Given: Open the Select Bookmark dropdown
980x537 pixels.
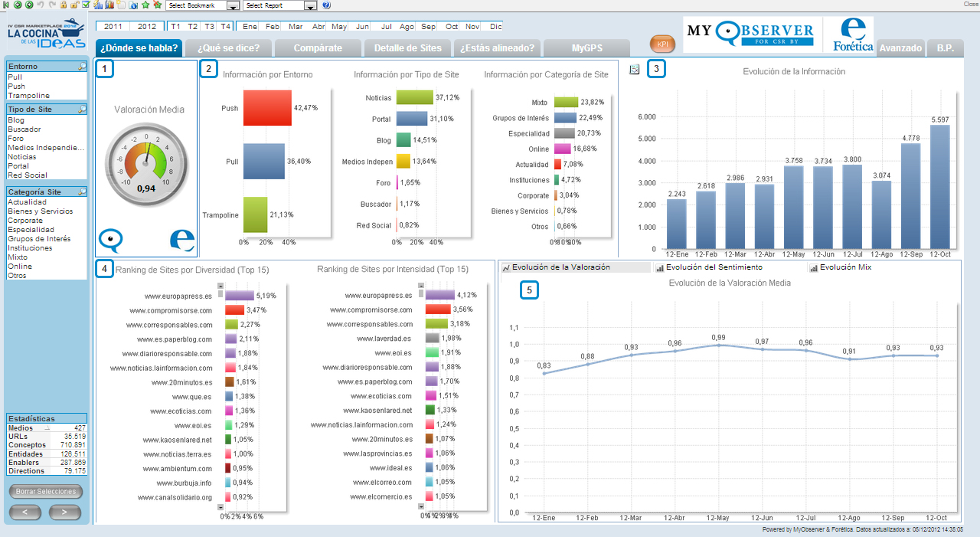Looking at the screenshot, I should pos(233,5).
